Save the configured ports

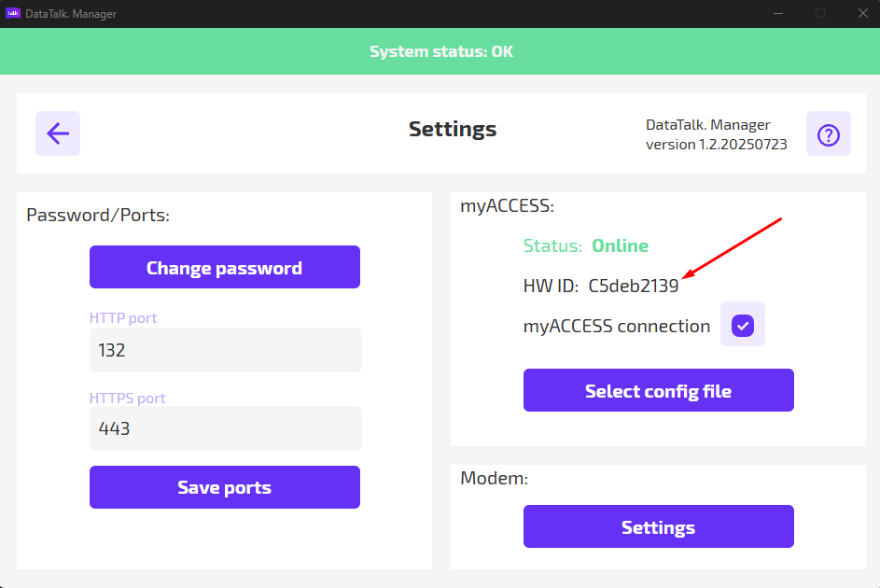224,487
